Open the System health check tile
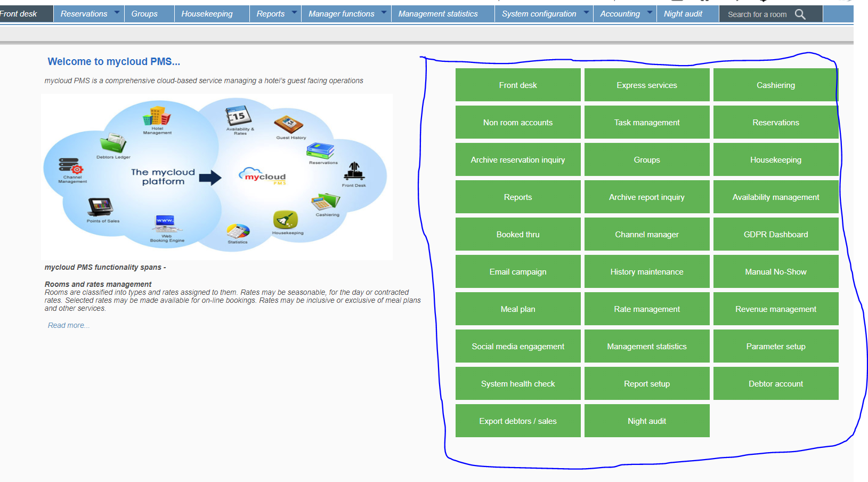 coord(518,383)
